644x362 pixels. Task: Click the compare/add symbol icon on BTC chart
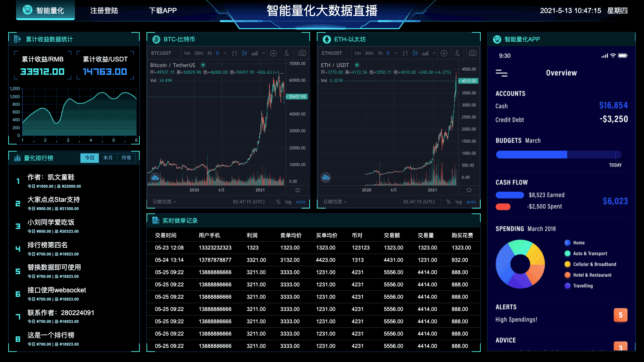pos(273,53)
